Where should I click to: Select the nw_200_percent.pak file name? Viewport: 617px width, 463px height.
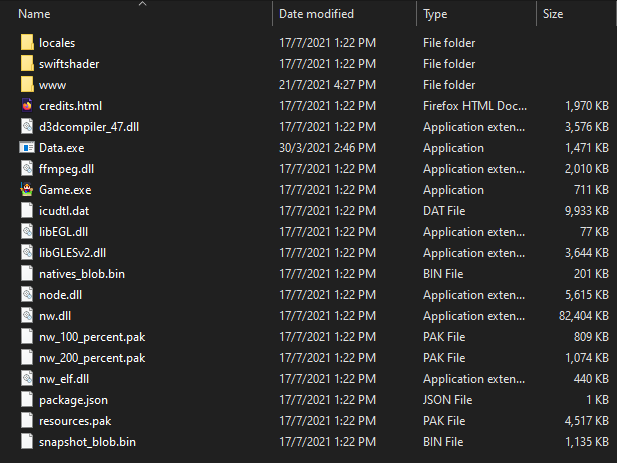(92, 358)
